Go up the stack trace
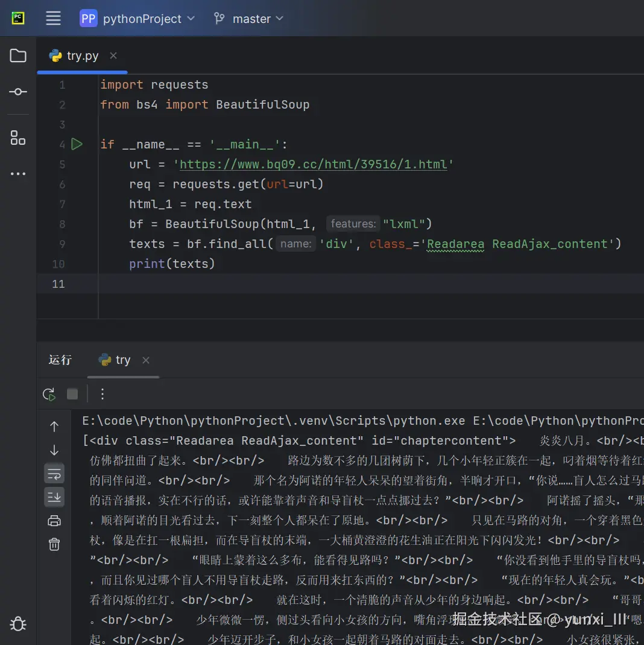Screen dimensions: 644x645 54,427
